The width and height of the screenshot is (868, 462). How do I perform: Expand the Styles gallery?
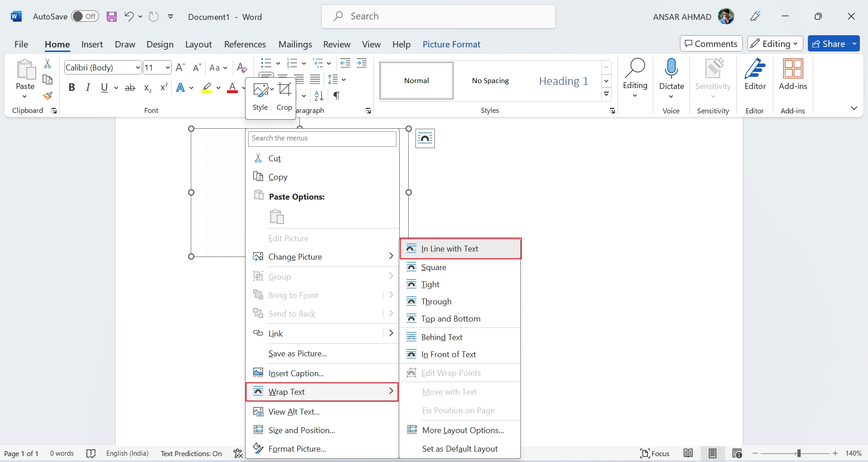[606, 94]
